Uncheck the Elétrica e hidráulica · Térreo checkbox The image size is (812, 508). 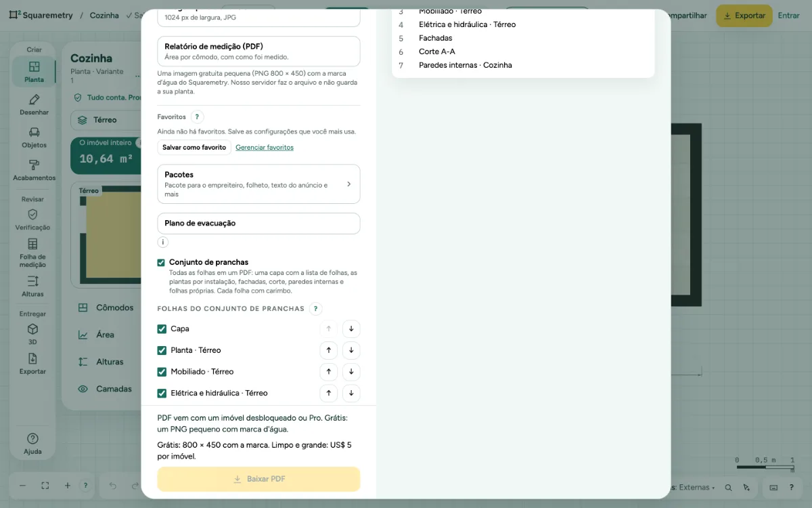[162, 393]
